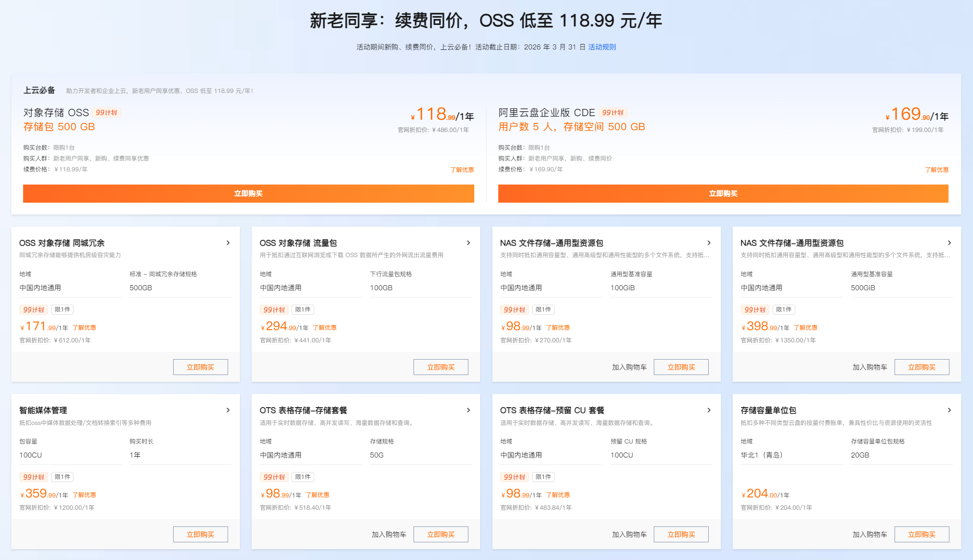Buy now NAS 100GiB resource package
The image size is (973, 560).
(681, 367)
